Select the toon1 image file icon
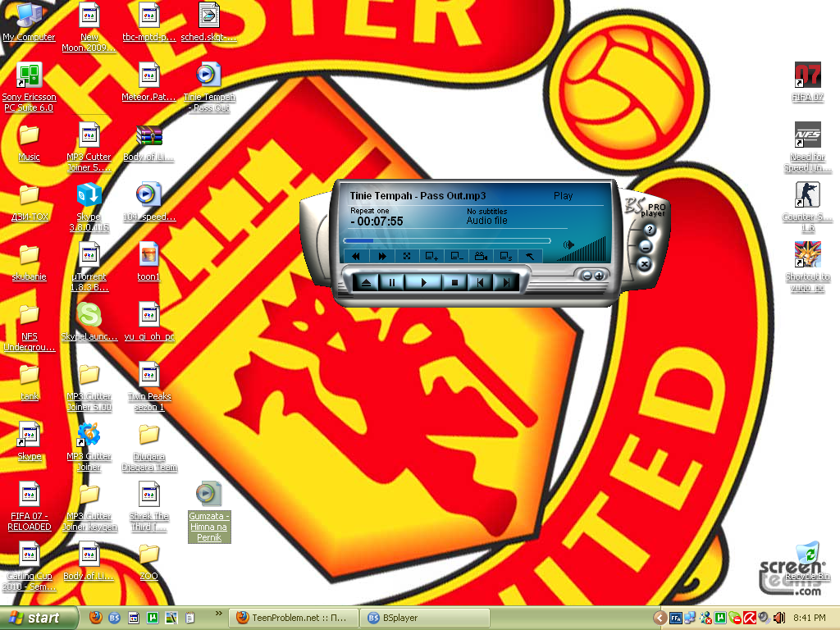840x630 pixels. pyautogui.click(x=149, y=262)
